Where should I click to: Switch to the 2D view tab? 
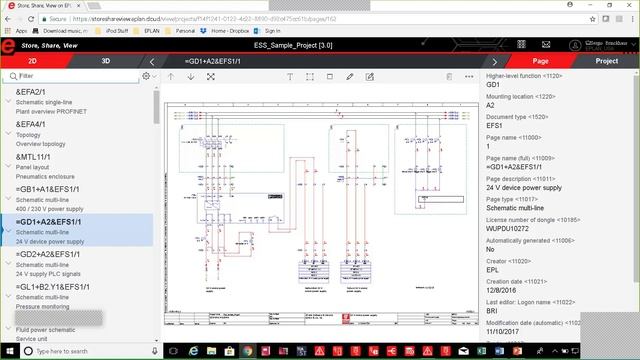pos(32,61)
